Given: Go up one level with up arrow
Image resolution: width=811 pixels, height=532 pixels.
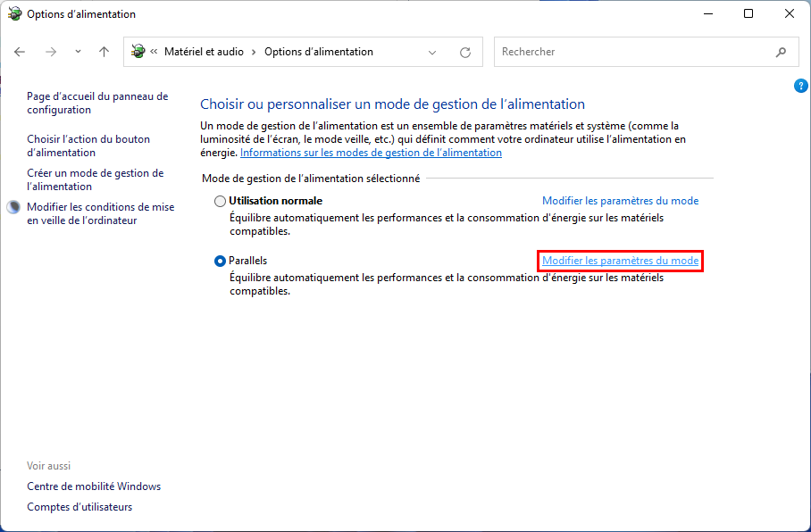Looking at the screenshot, I should tap(104, 52).
